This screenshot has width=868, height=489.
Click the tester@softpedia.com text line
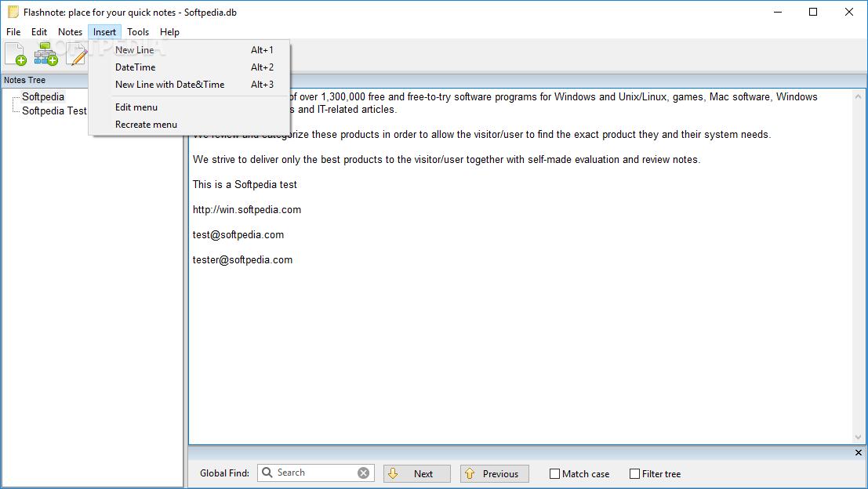(242, 260)
